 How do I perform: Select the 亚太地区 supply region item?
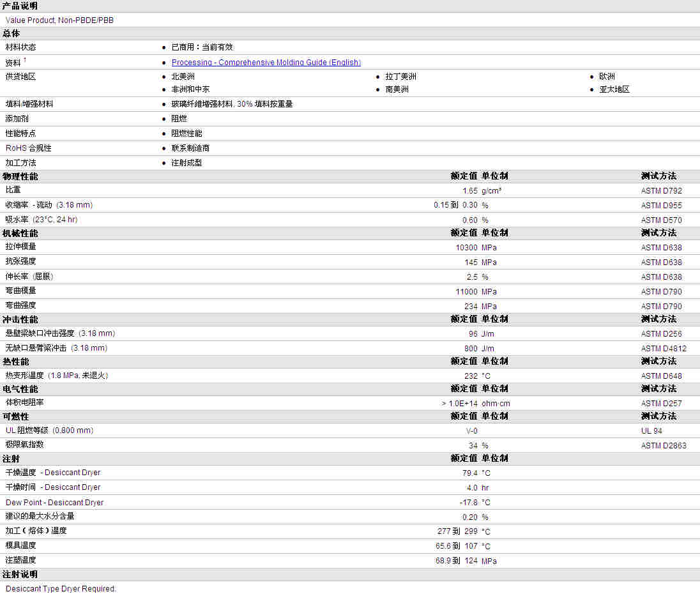pyautogui.click(x=614, y=89)
